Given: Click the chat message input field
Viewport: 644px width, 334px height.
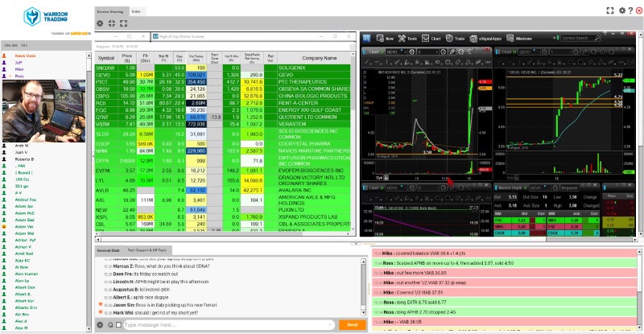Looking at the screenshot, I should click(229, 324).
